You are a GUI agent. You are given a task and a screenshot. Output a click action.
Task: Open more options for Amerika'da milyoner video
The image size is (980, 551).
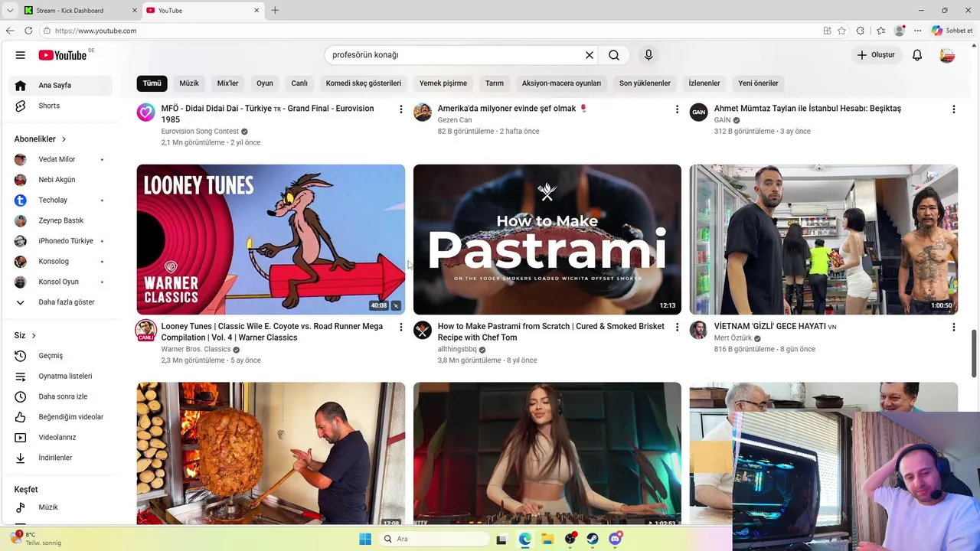677,109
